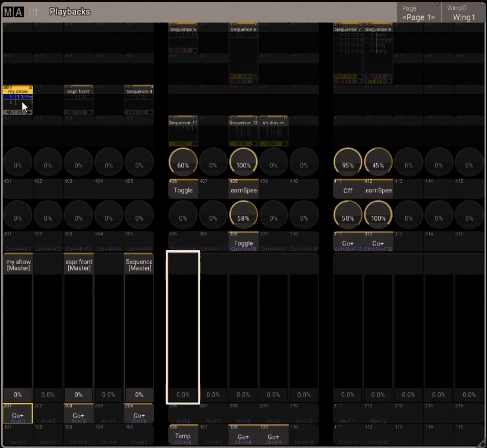
Task: Click the 60% encoder knob
Action: (183, 162)
